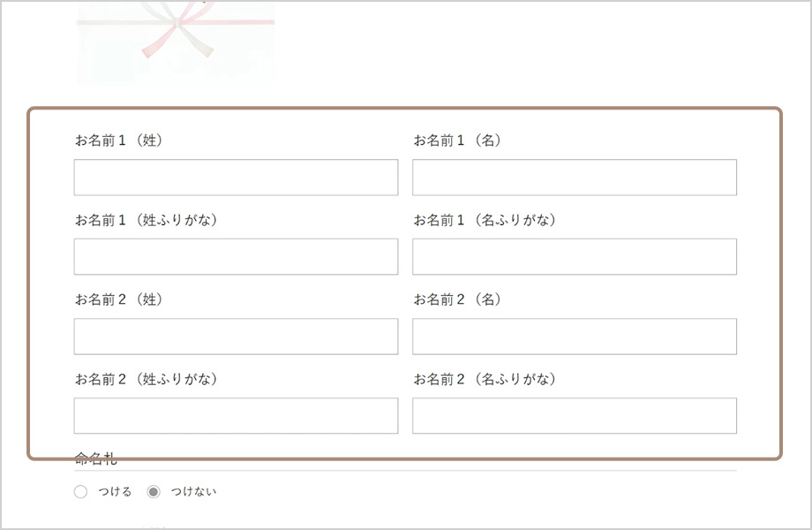Click the 命名札 section heading
The image size is (812, 530).
96,458
